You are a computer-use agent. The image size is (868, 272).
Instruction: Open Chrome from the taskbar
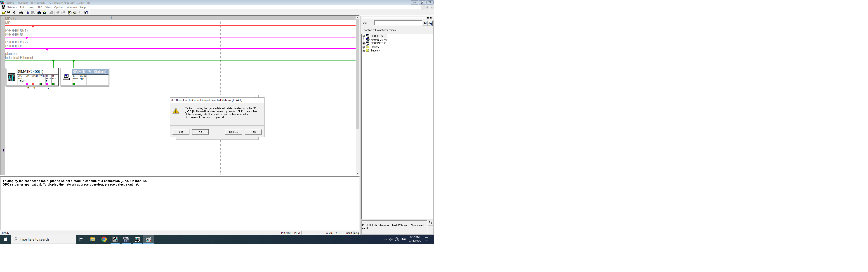104,239
